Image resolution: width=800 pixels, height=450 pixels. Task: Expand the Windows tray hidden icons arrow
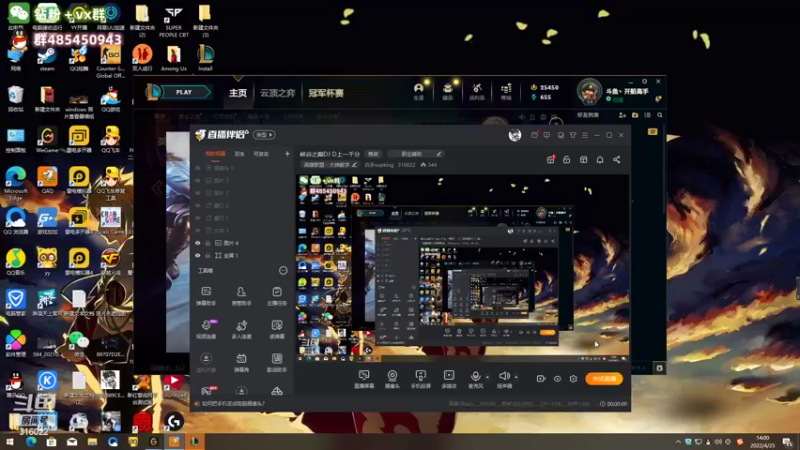pyautogui.click(x=678, y=442)
